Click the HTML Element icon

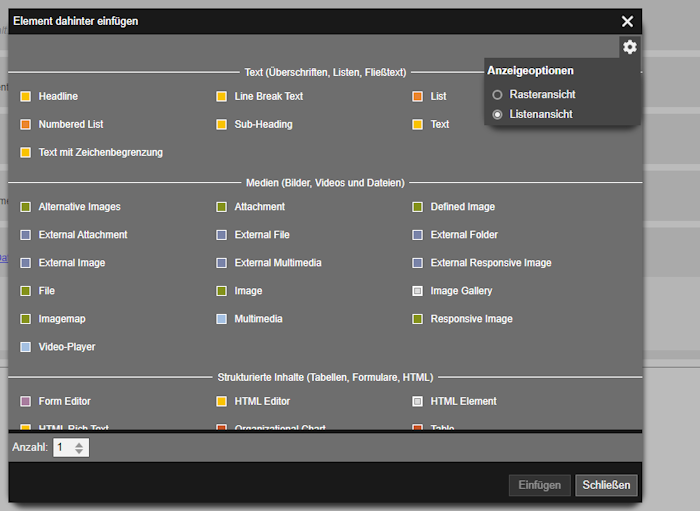417,402
